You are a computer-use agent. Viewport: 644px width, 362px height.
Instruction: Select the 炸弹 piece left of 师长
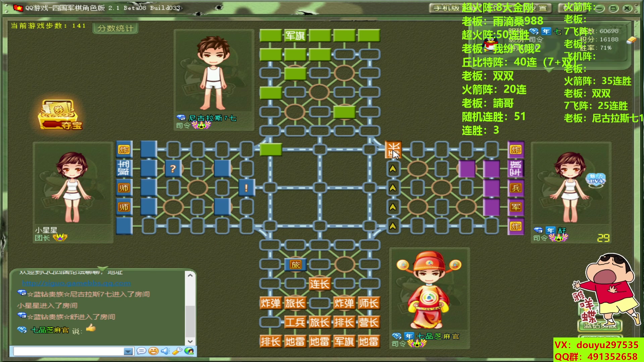(x=344, y=303)
